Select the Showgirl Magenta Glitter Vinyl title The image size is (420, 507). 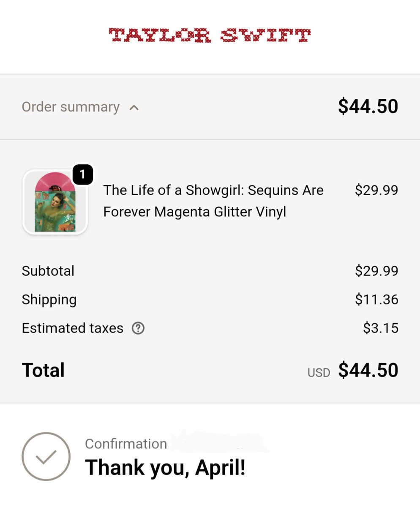(213, 201)
